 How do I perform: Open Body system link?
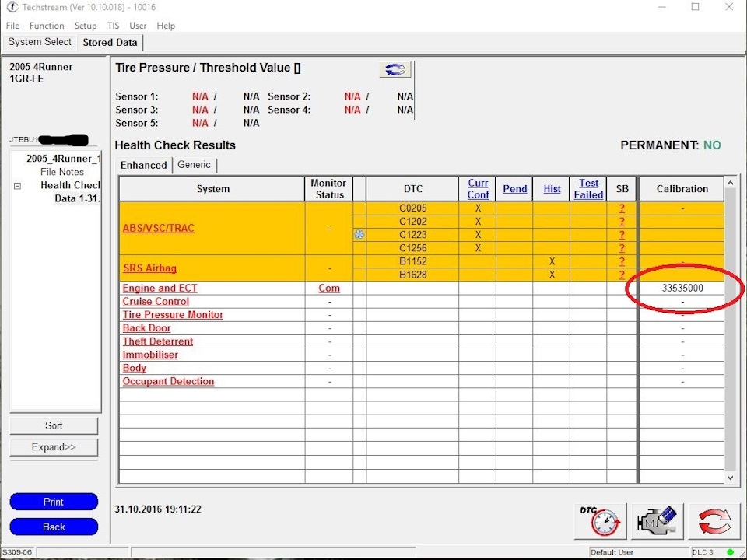pyautogui.click(x=135, y=368)
